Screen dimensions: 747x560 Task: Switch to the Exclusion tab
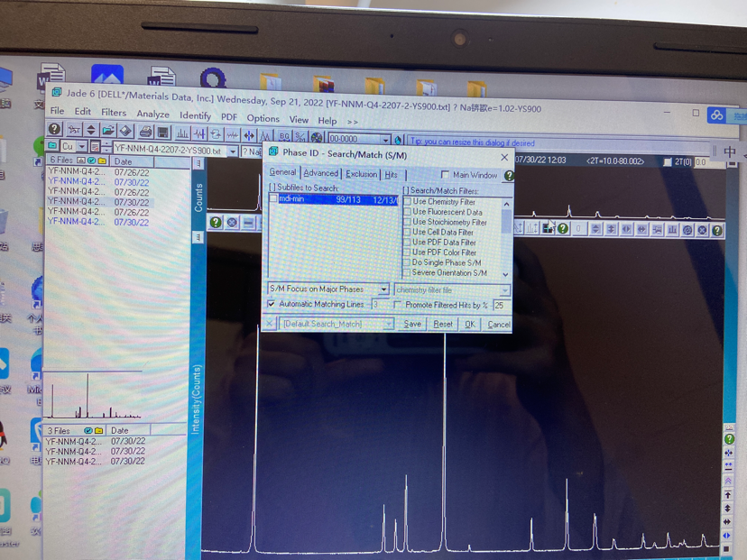pyautogui.click(x=361, y=174)
